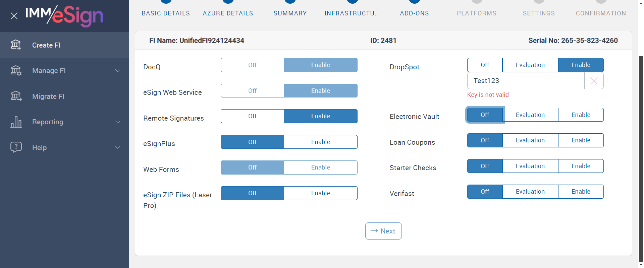Open the Reporting sidebar item
The image size is (644, 268).
click(64, 122)
